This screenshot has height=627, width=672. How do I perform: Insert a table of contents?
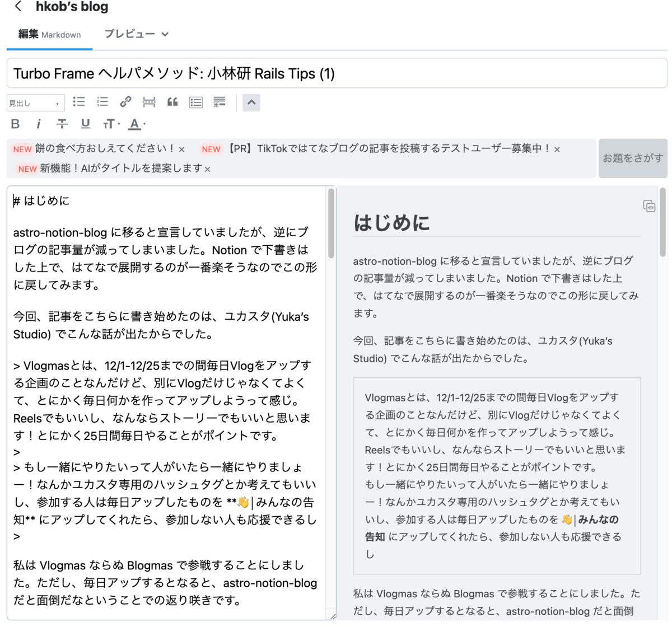(x=196, y=102)
